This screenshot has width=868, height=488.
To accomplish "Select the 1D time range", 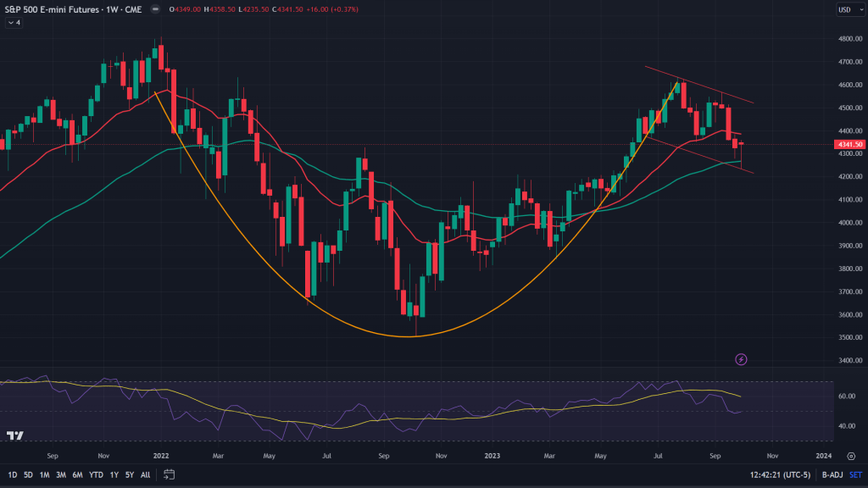I will pos(12,474).
